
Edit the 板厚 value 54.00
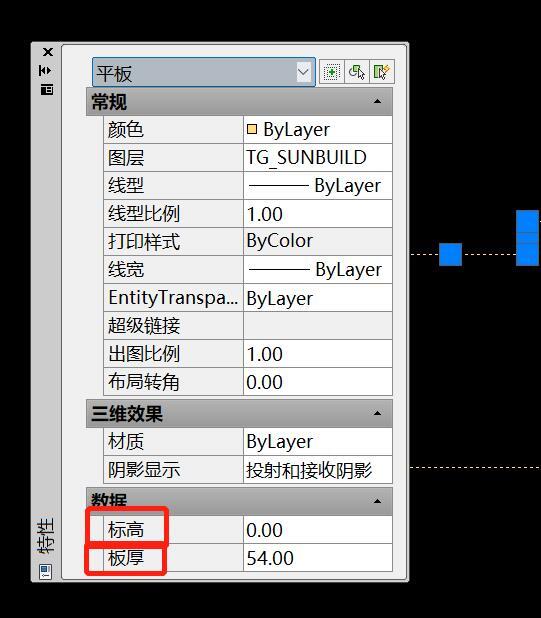pos(318,558)
